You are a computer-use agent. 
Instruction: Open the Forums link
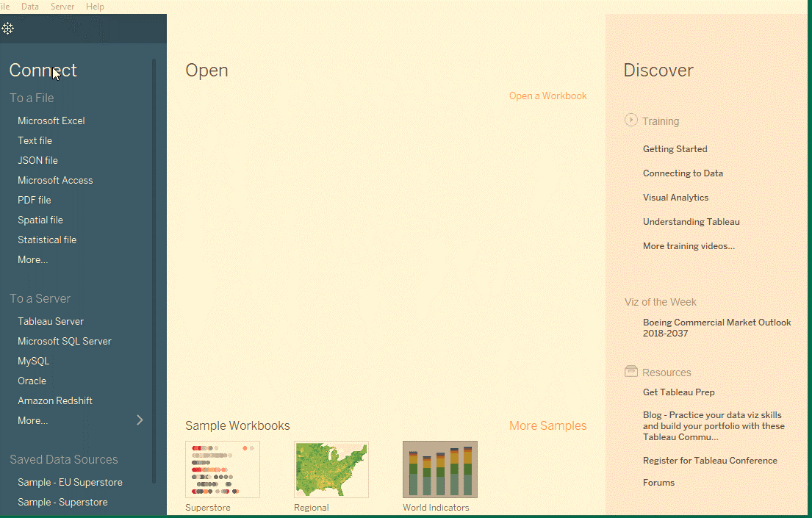tap(658, 483)
